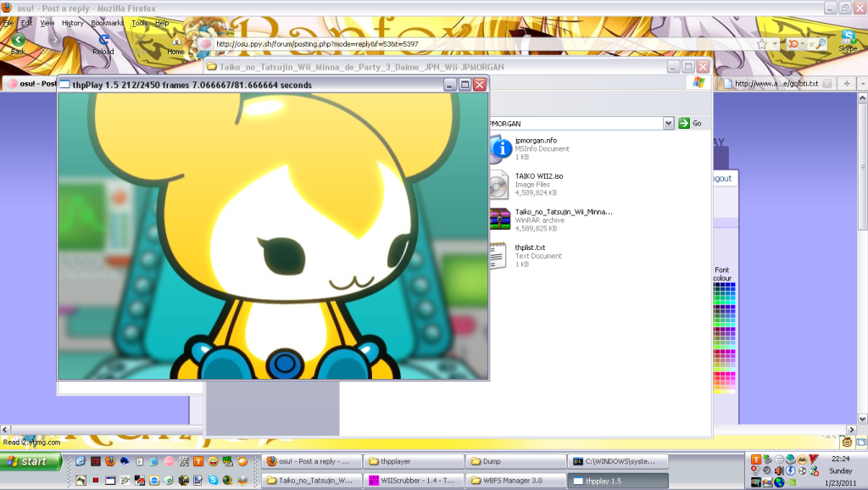Go back using Firefox Back arrow

pos(19,40)
